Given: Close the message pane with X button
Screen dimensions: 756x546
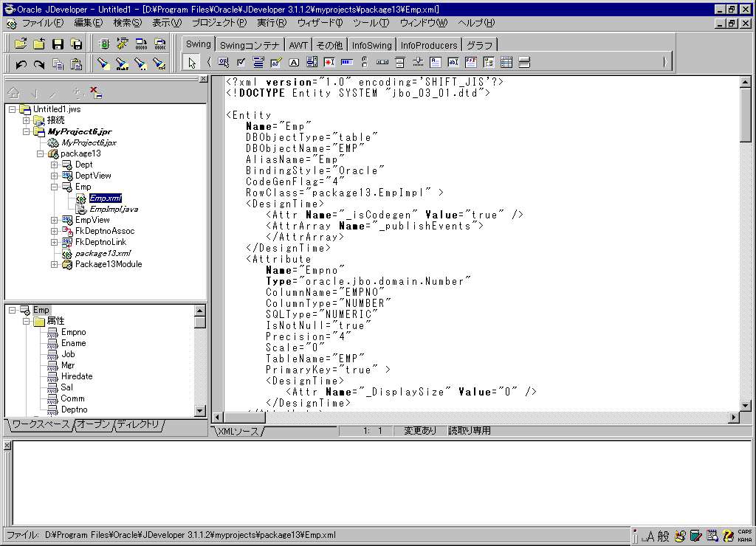Looking at the screenshot, I should click(x=7, y=446).
